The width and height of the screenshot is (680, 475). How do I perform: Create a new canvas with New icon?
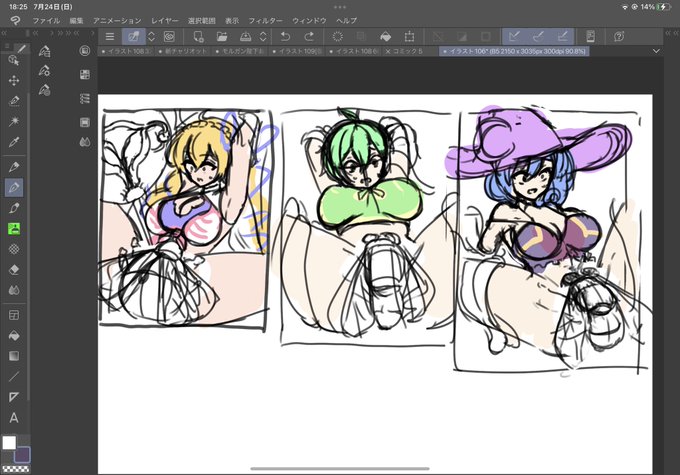(199, 36)
